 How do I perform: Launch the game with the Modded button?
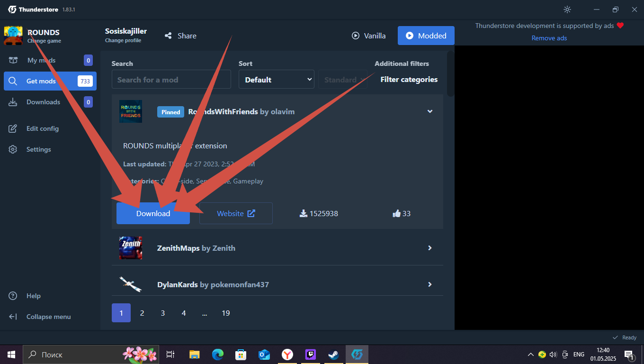coord(426,36)
